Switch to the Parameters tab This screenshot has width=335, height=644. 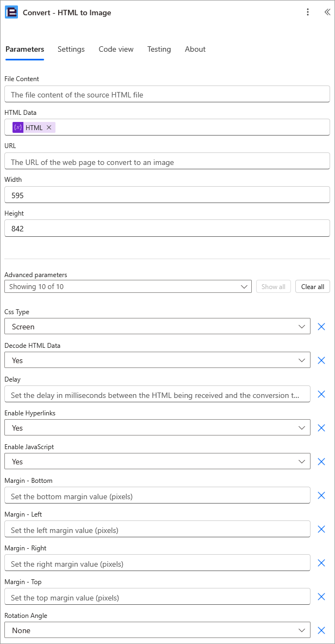24,50
